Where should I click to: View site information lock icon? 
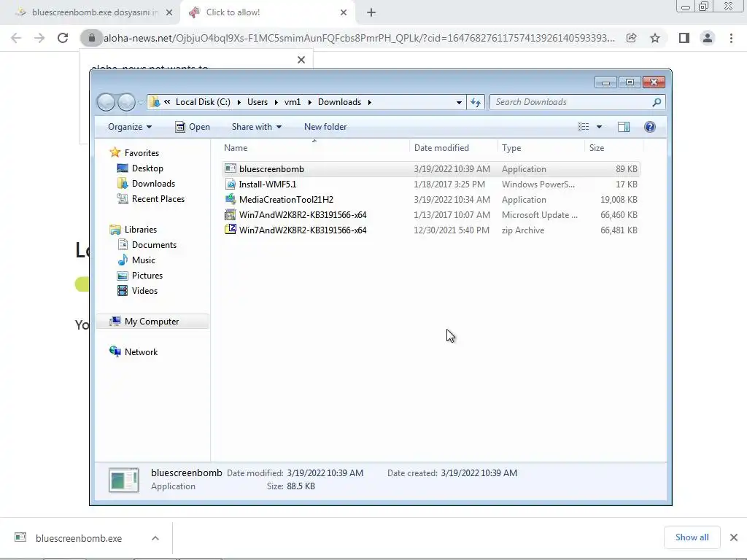click(92, 38)
